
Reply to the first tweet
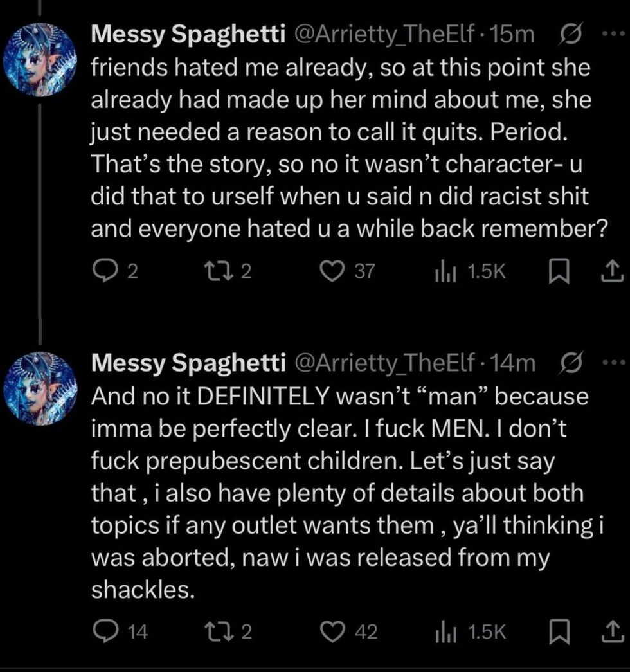pyautogui.click(x=102, y=272)
